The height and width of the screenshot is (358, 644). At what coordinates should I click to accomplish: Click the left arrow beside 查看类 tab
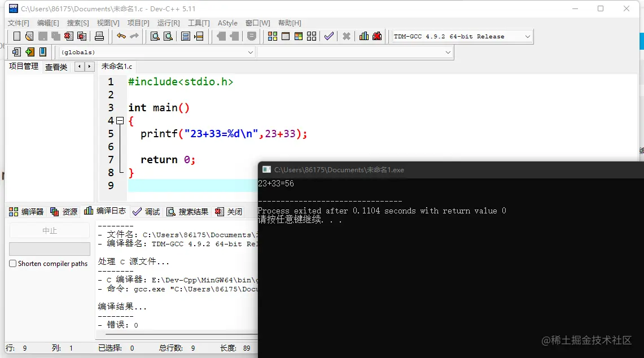click(80, 66)
